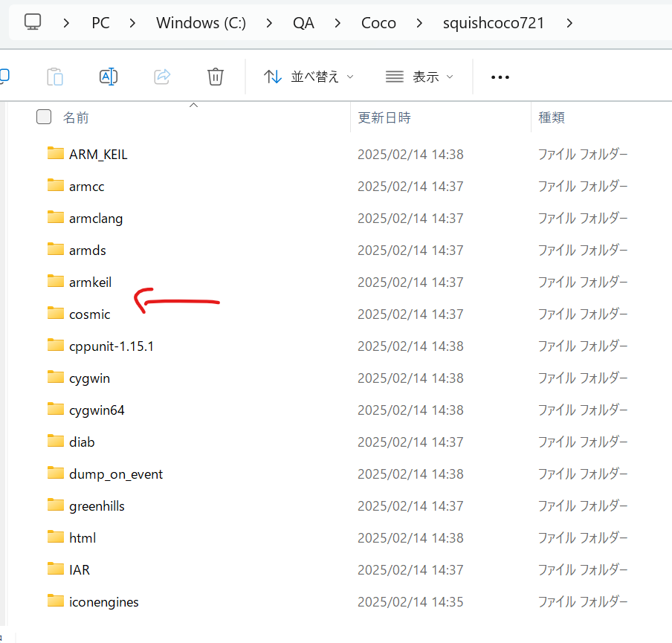
Task: Sort by the 名前 column header
Action: 76,117
